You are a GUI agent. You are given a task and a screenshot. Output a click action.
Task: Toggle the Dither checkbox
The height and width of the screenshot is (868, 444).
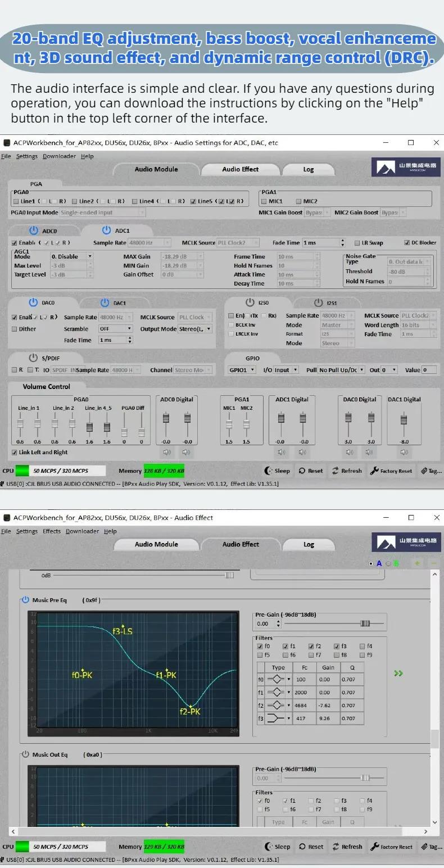[x=15, y=329]
